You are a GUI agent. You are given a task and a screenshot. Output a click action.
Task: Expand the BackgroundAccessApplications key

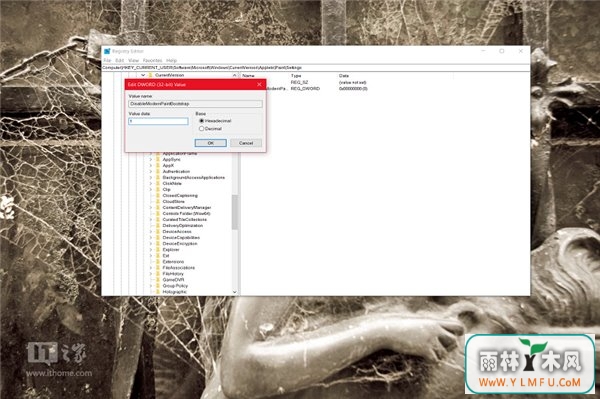[x=150, y=178]
